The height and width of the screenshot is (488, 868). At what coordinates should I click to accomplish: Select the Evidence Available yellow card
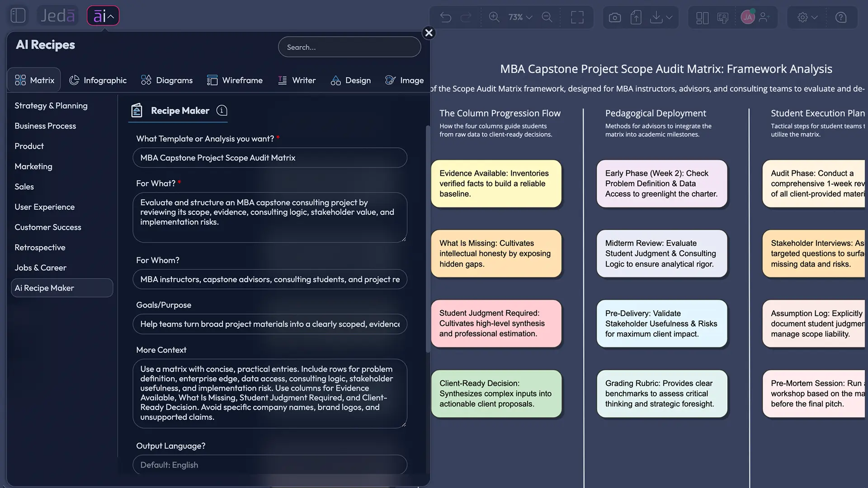point(496,183)
